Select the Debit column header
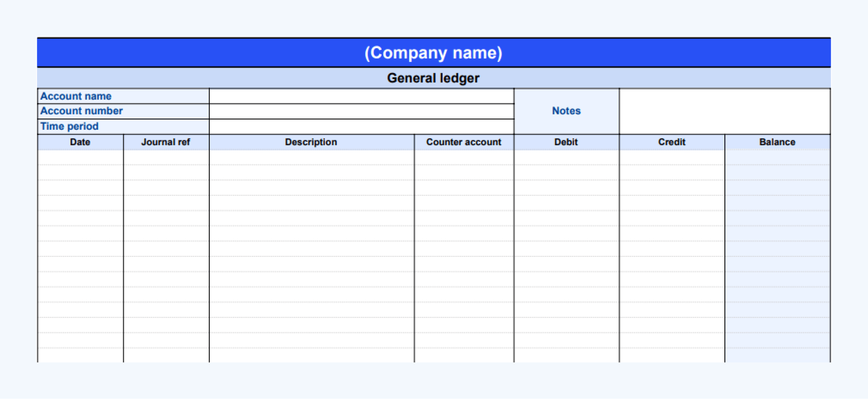868x399 pixels. point(566,142)
